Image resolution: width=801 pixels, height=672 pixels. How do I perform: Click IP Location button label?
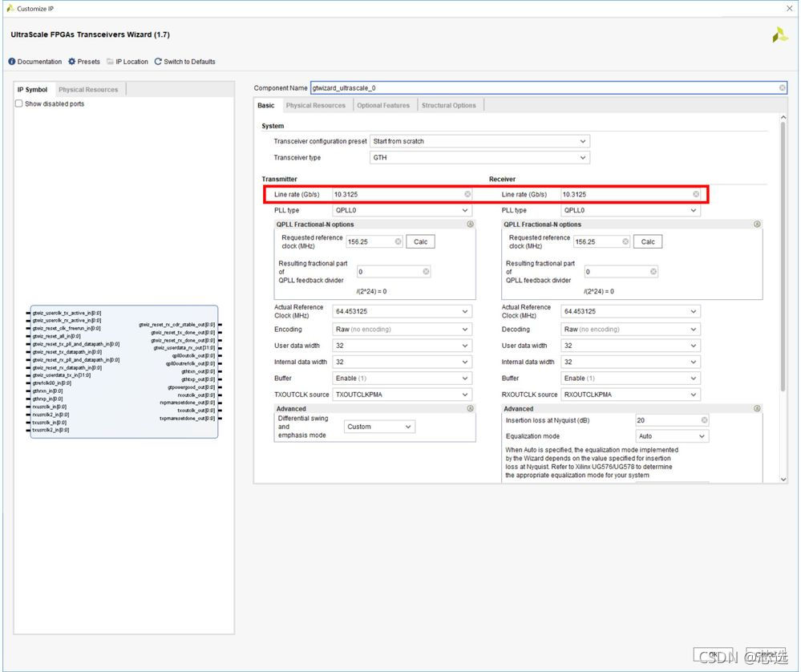click(x=131, y=61)
